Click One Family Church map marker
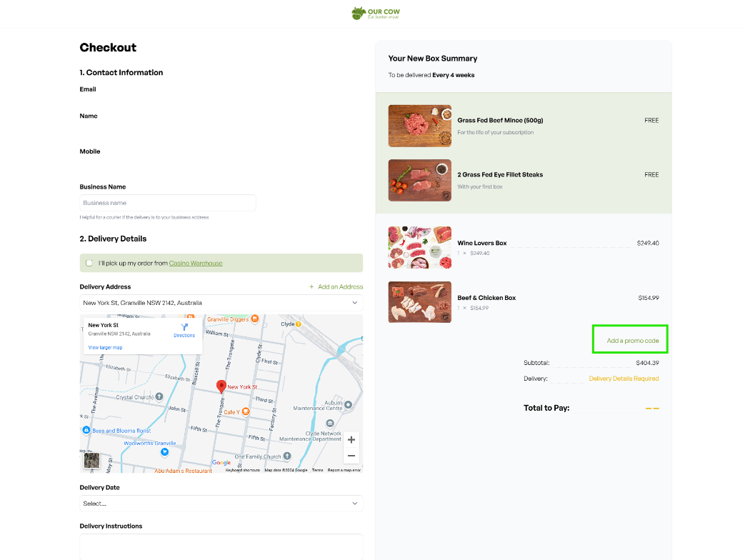The image size is (745, 560). [x=287, y=456]
